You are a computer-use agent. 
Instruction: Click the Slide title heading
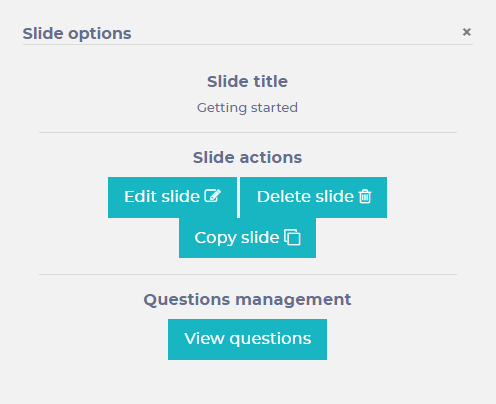(x=247, y=81)
